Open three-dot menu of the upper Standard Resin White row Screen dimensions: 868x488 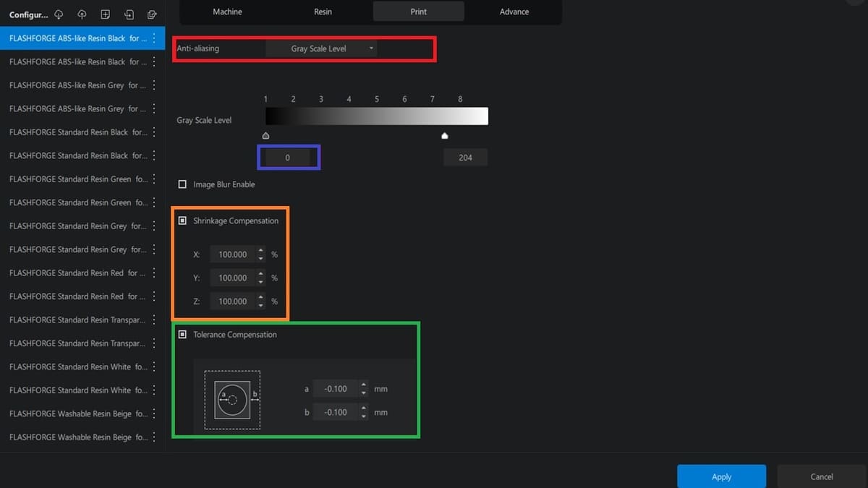point(153,367)
